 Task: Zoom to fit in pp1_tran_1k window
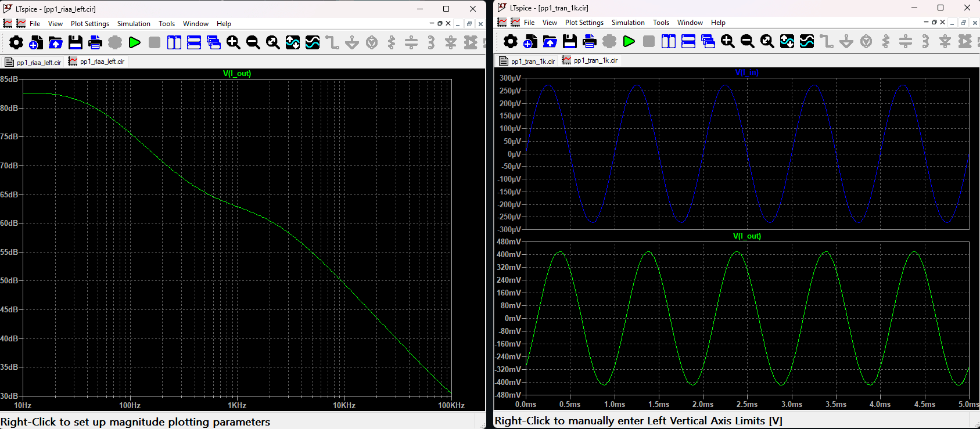pos(767,41)
